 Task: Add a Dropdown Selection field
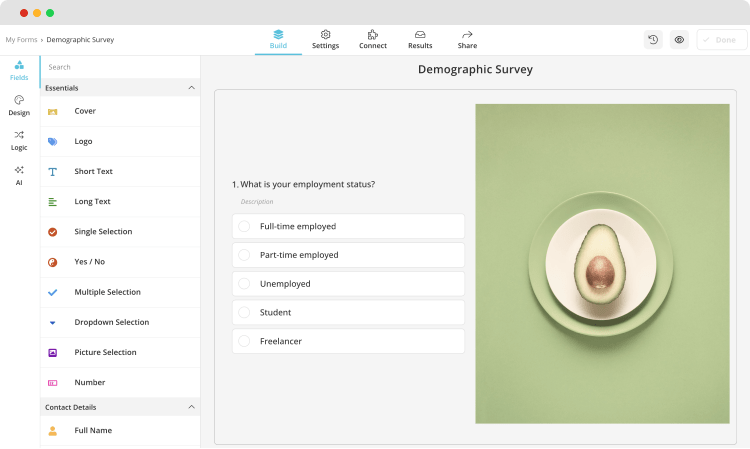tap(111, 323)
